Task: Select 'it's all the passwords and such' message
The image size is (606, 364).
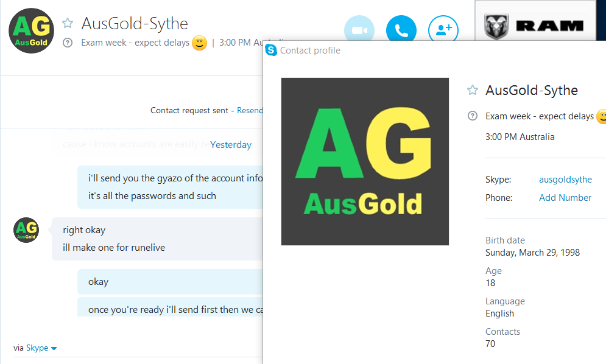Action: (x=152, y=196)
